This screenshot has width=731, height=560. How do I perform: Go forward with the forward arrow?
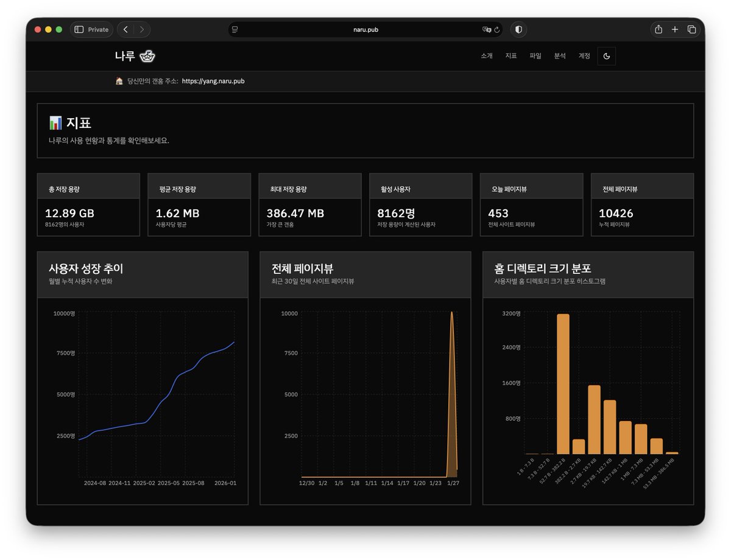point(141,29)
